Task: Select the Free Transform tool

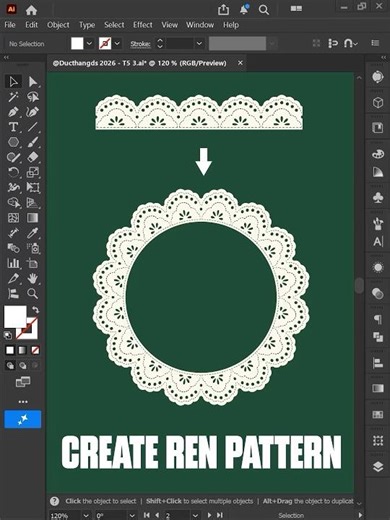Action: pos(33,187)
